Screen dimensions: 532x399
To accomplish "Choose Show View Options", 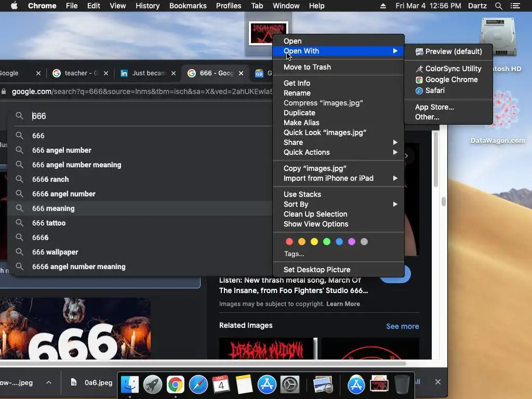I will click(x=339, y=224).
